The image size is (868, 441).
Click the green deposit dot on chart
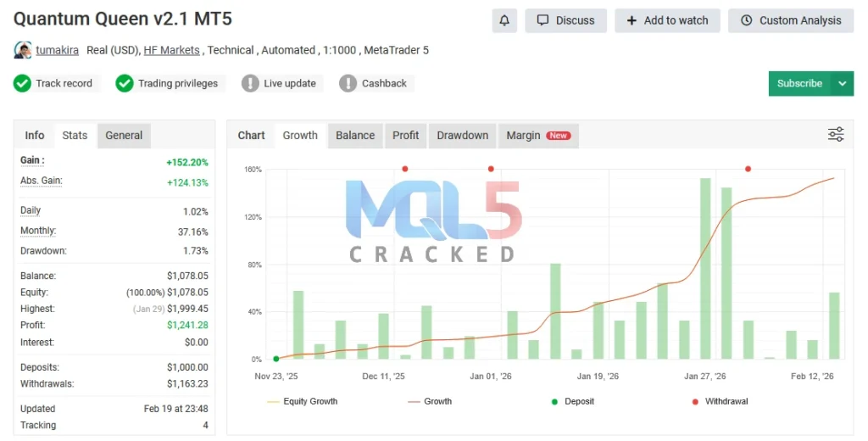pos(276,360)
